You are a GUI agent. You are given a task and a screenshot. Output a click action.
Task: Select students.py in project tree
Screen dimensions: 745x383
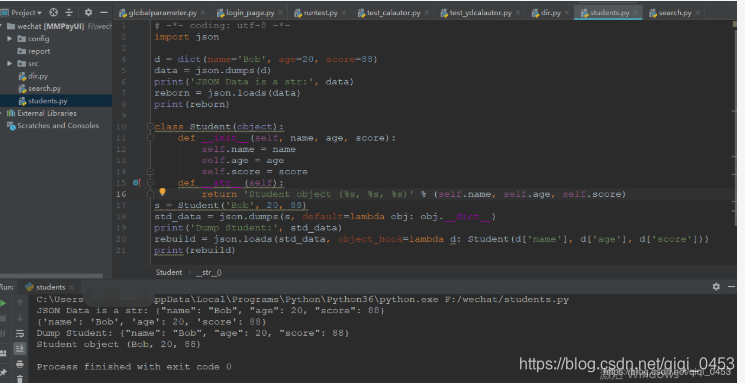[43, 101]
